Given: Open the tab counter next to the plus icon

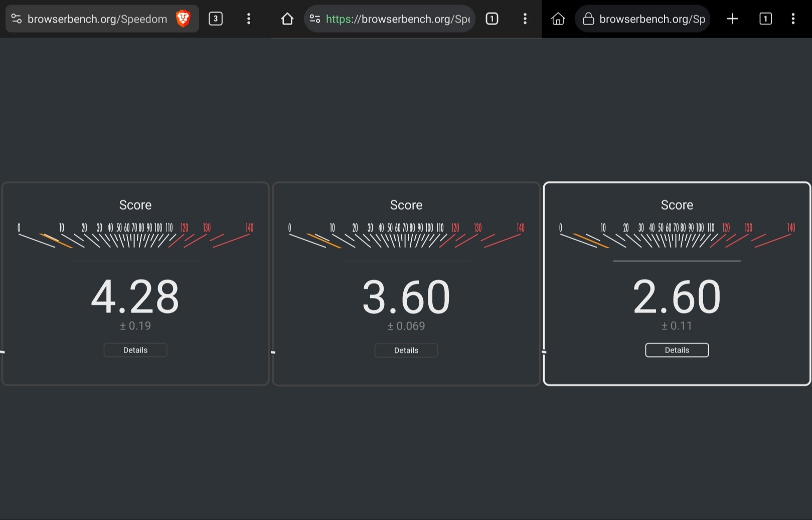Looking at the screenshot, I should coord(765,19).
